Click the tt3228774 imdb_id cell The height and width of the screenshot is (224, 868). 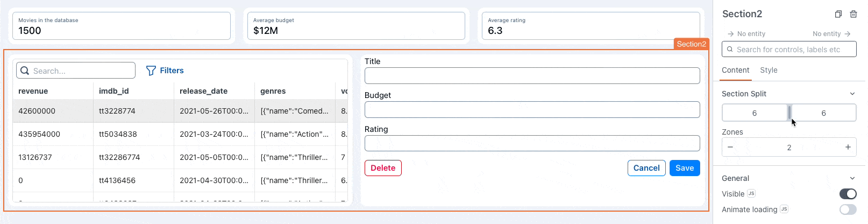[x=133, y=111]
